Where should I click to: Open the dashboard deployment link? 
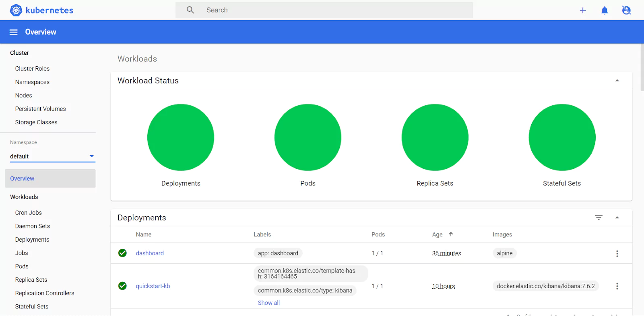click(150, 253)
